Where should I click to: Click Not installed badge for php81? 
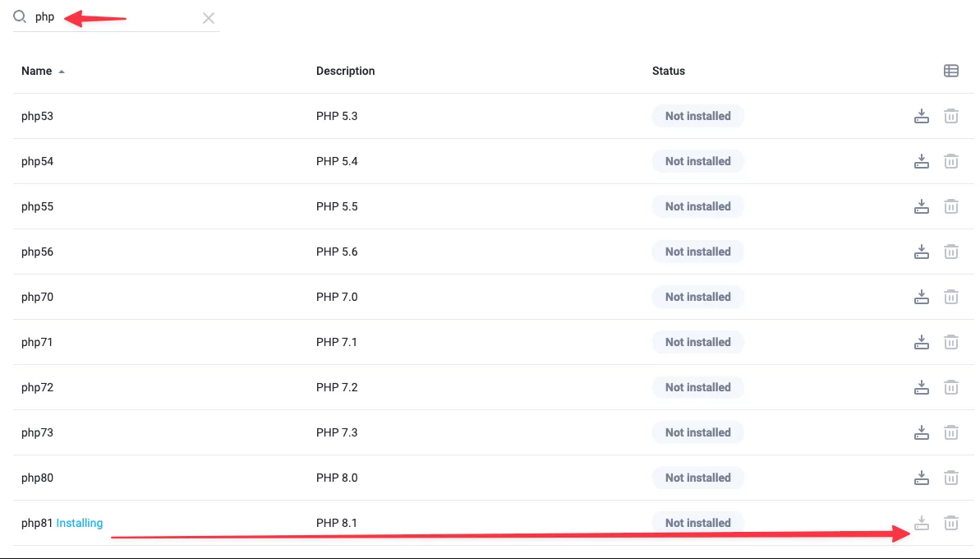coord(698,523)
